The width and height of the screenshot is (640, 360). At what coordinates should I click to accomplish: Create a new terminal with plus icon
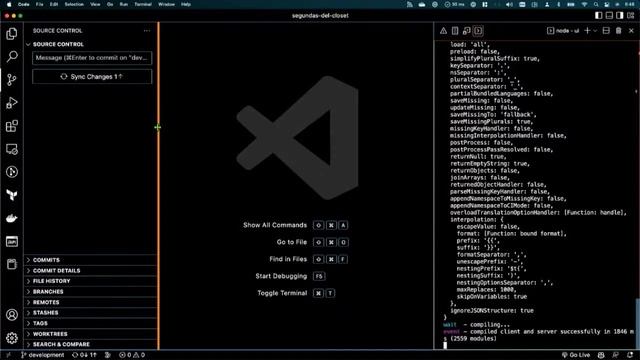pos(587,31)
